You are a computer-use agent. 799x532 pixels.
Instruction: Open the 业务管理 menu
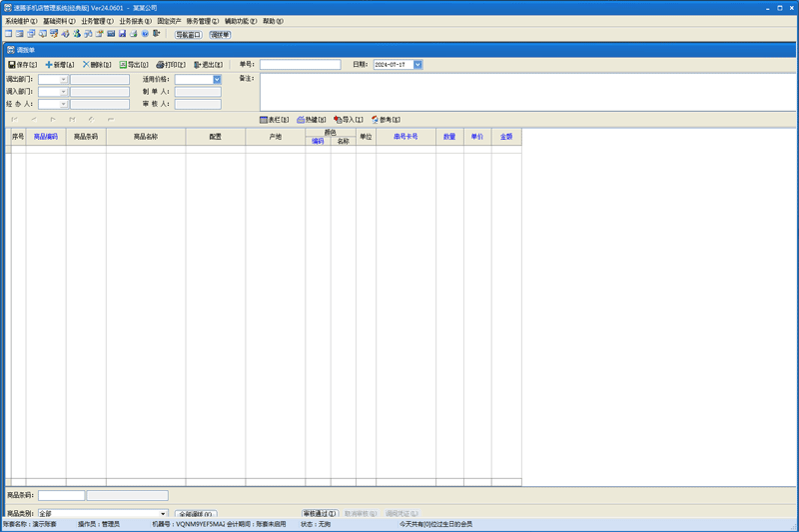point(97,21)
